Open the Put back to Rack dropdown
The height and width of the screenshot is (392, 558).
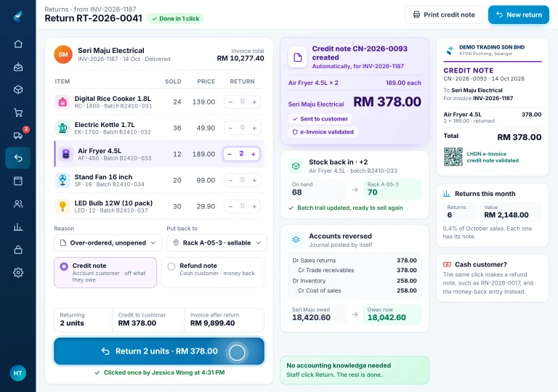coord(217,243)
